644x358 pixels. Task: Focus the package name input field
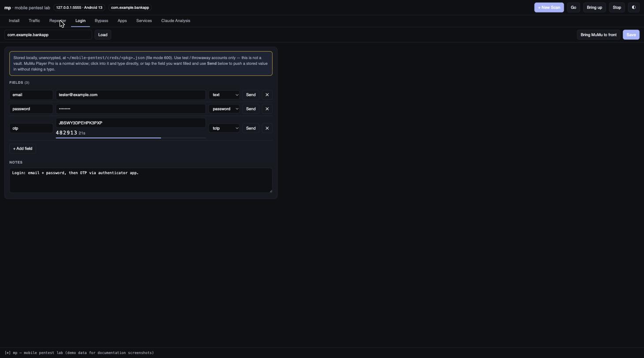click(48, 35)
